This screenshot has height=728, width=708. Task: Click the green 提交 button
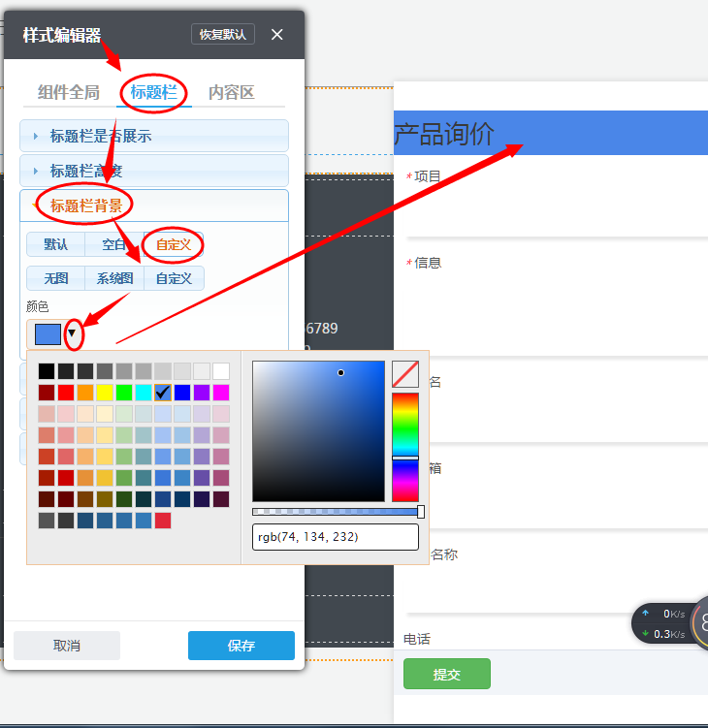(x=446, y=674)
